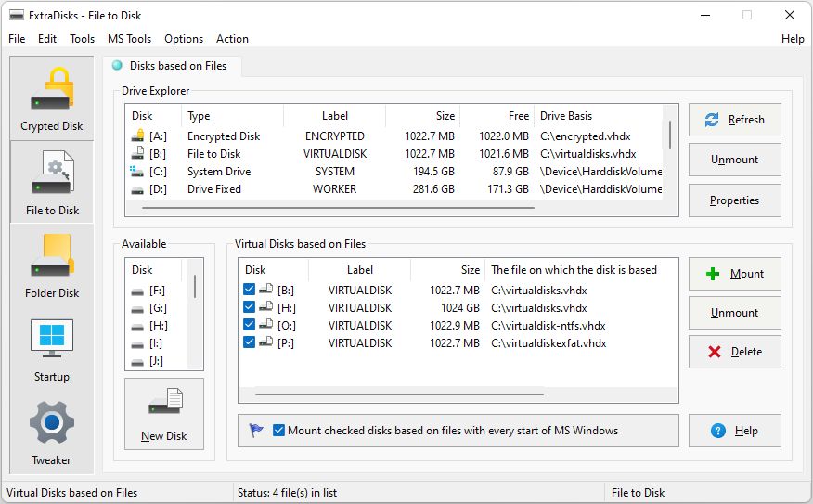Toggle the O: virtualdisk-ntfs checkbox
The image size is (813, 504).
pos(249,325)
